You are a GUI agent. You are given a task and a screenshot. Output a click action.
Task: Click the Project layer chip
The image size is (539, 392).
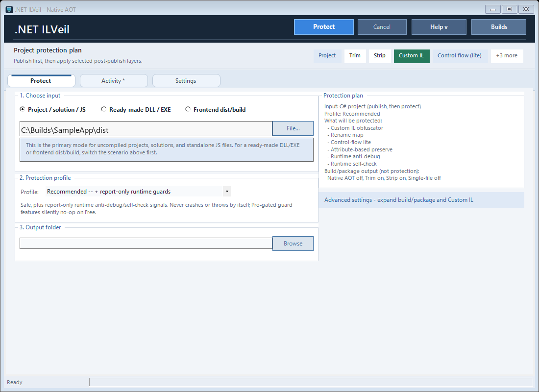point(327,56)
